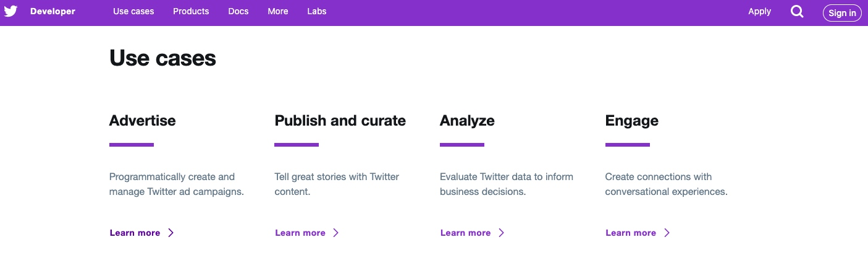The image size is (868, 263).
Task: Click the chevron beside Analyze Learn more
Action: point(502,233)
